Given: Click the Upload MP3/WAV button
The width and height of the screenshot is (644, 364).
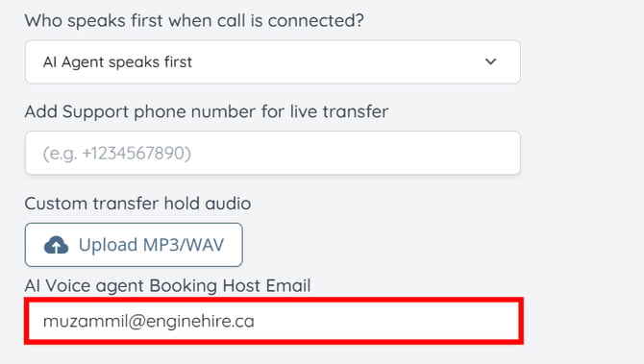Looking at the screenshot, I should (134, 245).
